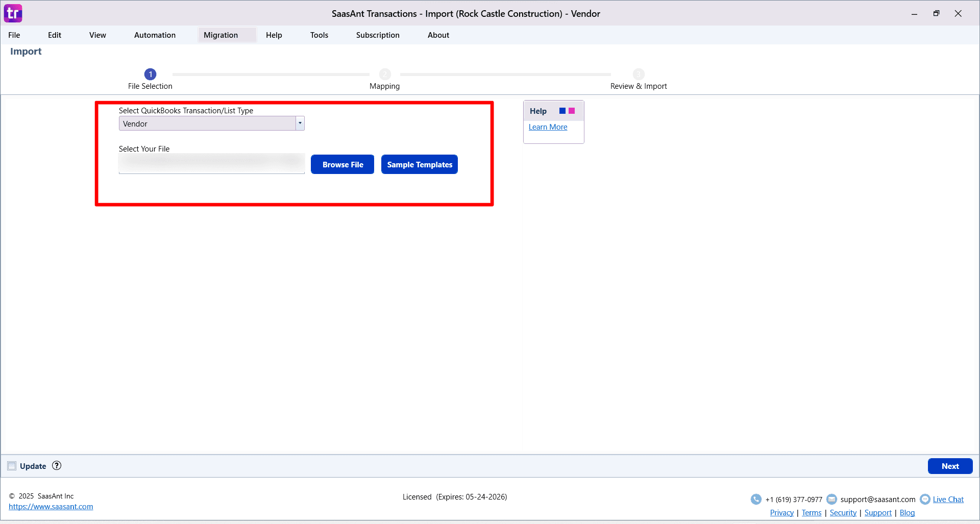The width and height of the screenshot is (980, 524).
Task: Click the blue square in Help panel
Action: (562, 111)
